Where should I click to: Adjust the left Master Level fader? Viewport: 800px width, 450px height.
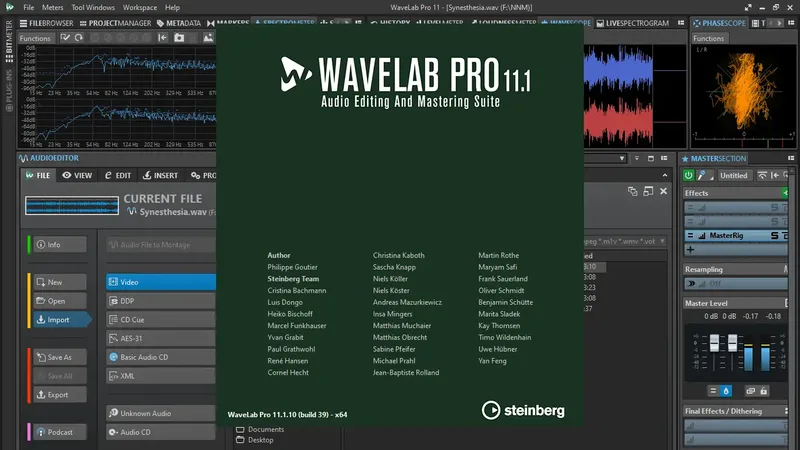pyautogui.click(x=714, y=343)
